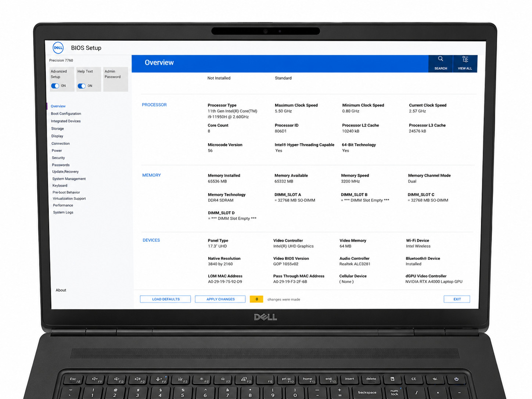Click the DIMM_SLOT B label
The height and width of the screenshot is (399, 532).
354,195
